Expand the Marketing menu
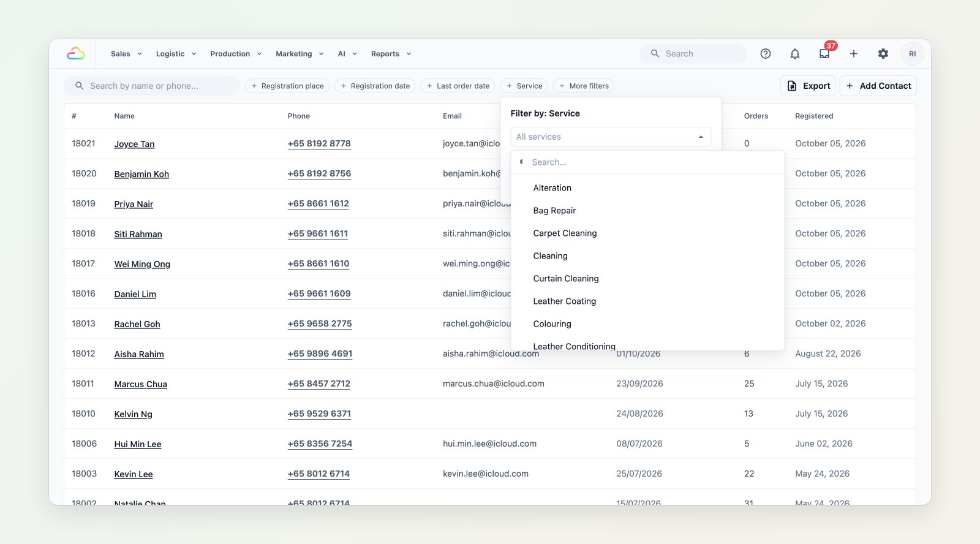This screenshot has width=980, height=544. click(x=300, y=54)
